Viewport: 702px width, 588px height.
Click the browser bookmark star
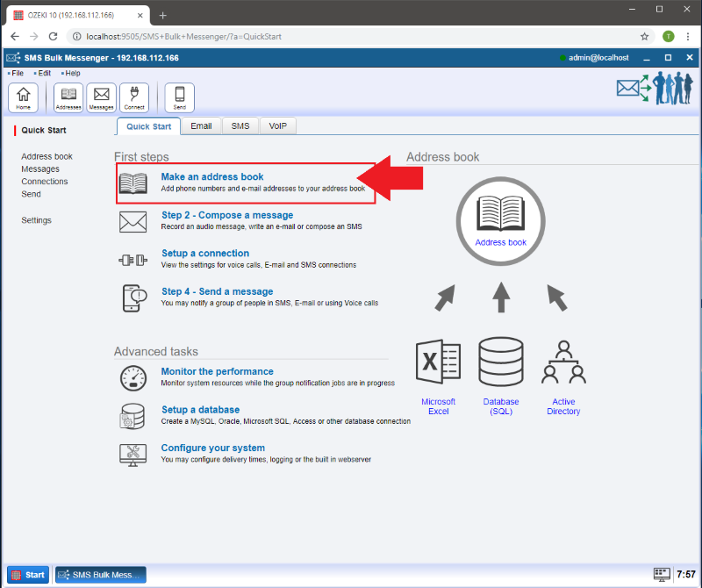(644, 37)
